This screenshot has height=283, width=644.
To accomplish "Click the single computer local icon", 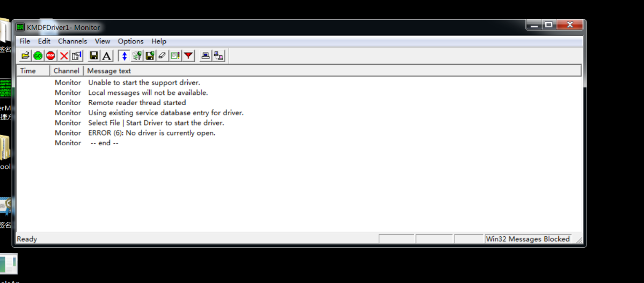I will [206, 55].
